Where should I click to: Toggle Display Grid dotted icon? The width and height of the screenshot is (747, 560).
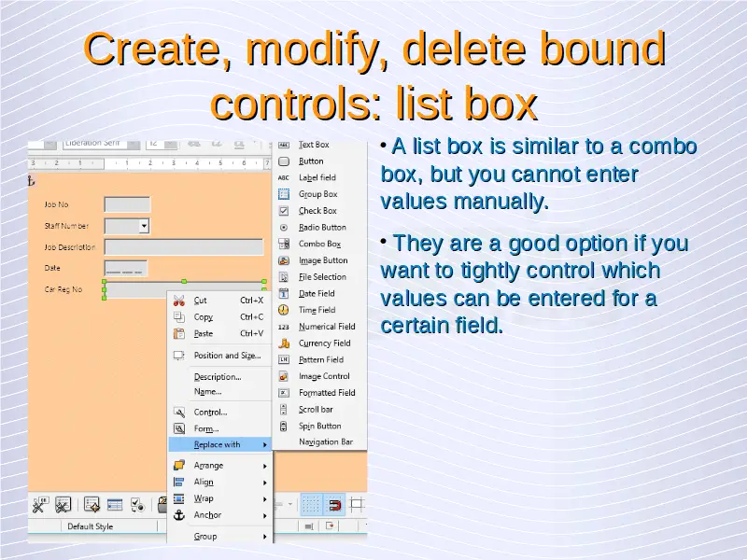(x=311, y=505)
